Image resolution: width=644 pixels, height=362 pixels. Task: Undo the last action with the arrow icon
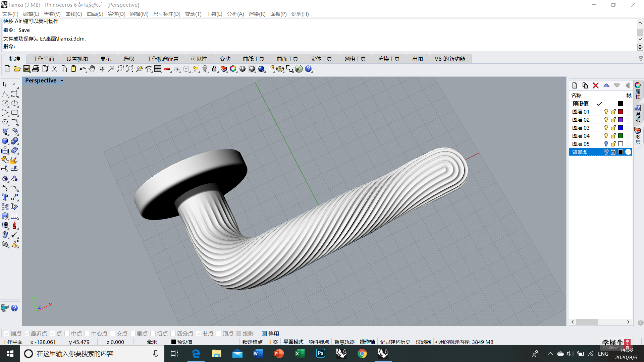pos(83,69)
